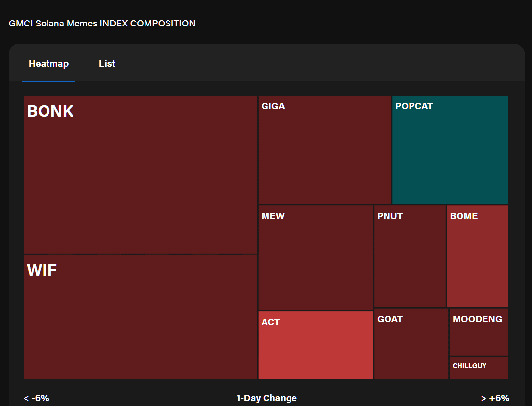The image size is (532, 406).
Task: Switch to the Heatmap tab
Action: [x=48, y=64]
